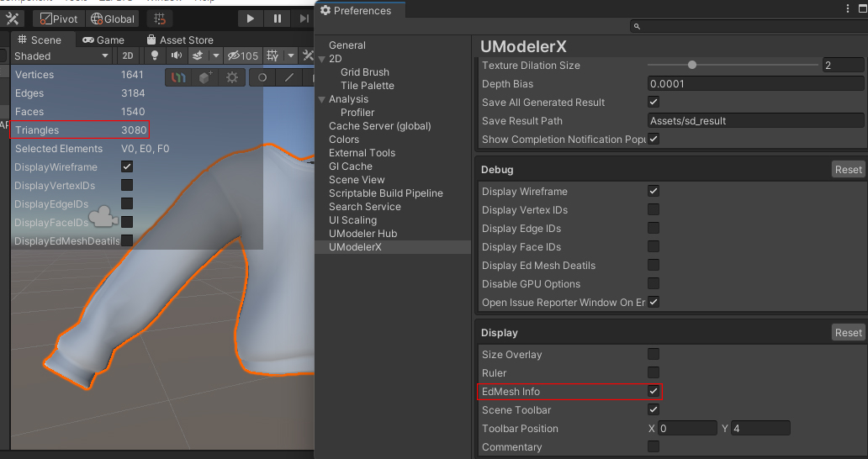Check DisplayVertexIDs in the Scene overlay
Viewport: 868px width, 459px height.
[127, 185]
